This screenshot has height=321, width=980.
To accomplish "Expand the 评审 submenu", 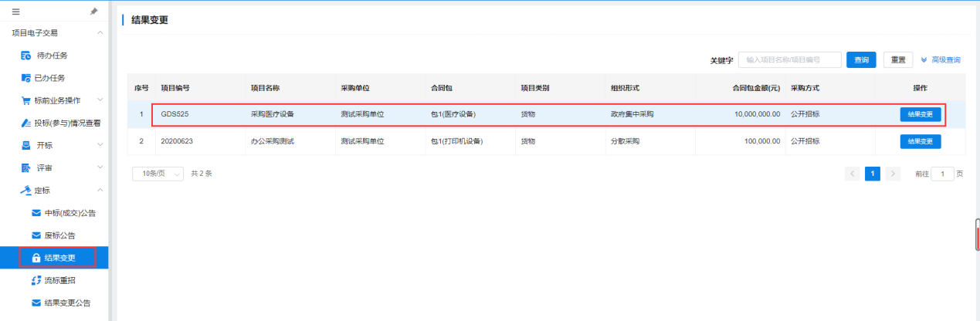I will pos(100,167).
